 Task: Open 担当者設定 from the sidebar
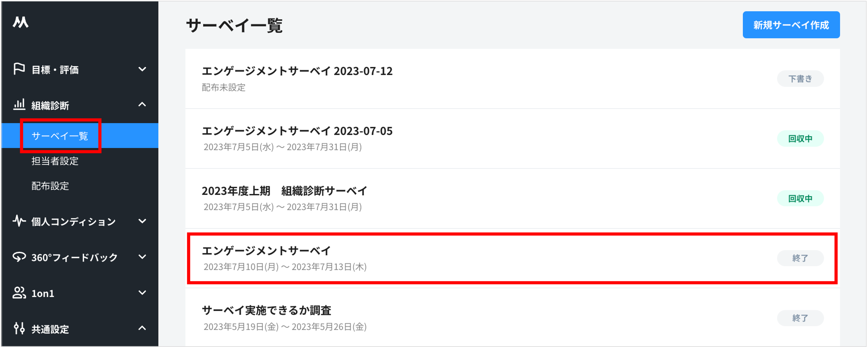[x=55, y=161]
